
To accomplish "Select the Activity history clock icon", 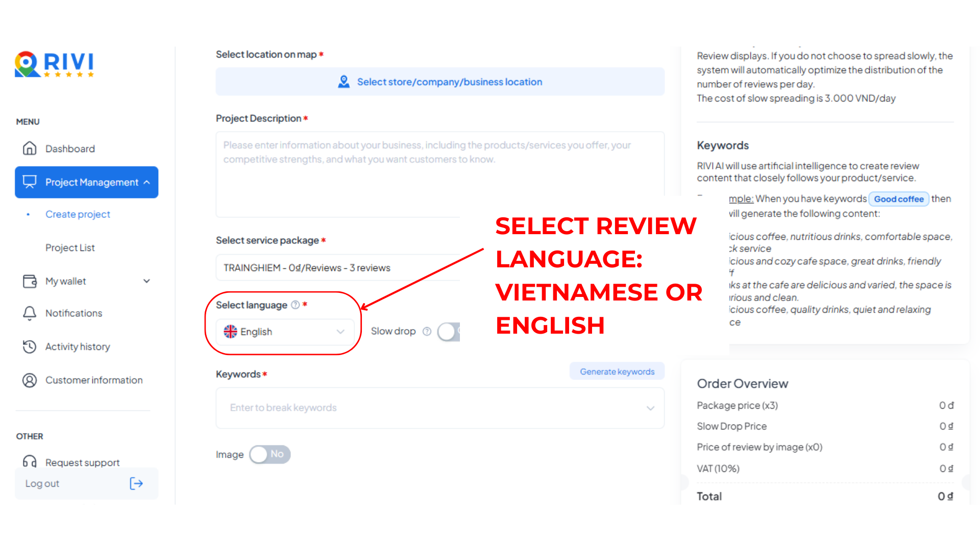I will pyautogui.click(x=30, y=346).
